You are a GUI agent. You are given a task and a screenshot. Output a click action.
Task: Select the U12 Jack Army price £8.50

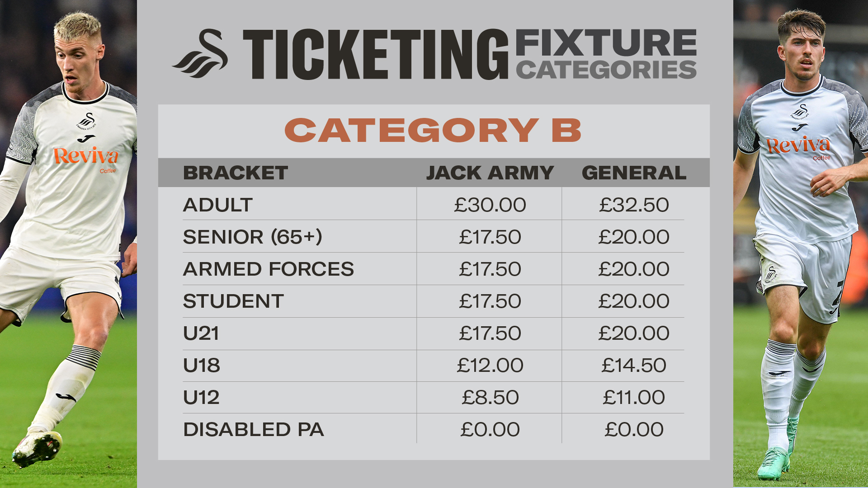coord(490,398)
